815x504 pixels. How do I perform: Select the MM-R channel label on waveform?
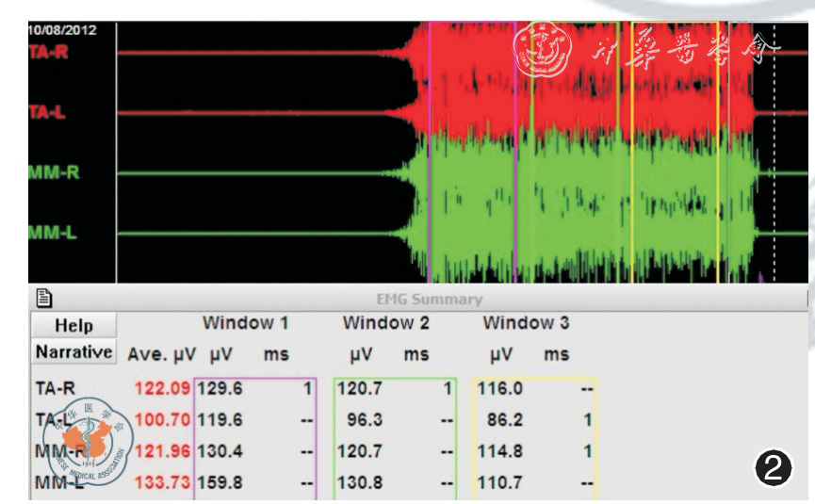click(51, 173)
